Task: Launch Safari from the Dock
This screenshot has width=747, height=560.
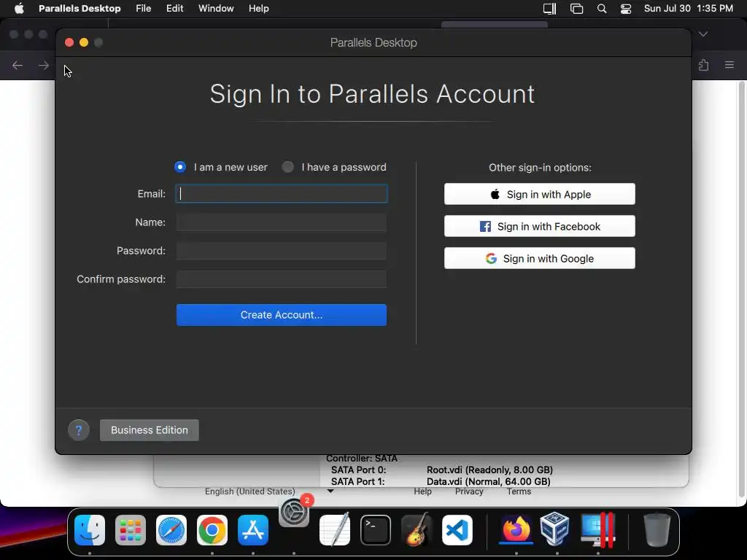Action: (x=171, y=530)
